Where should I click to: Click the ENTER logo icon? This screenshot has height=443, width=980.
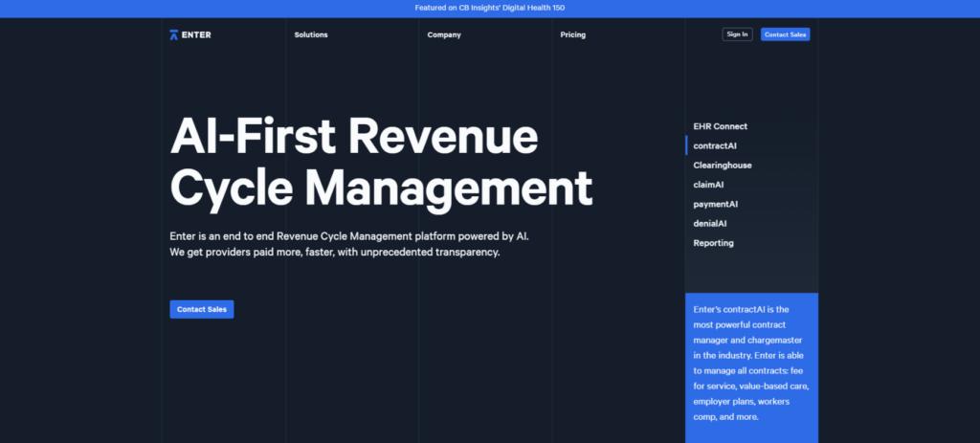[x=174, y=35]
